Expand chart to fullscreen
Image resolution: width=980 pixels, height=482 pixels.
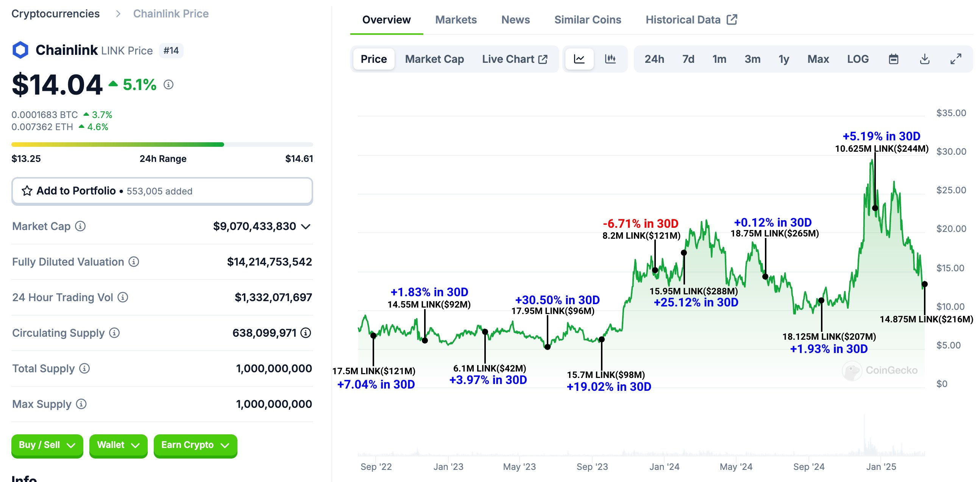[x=956, y=59]
